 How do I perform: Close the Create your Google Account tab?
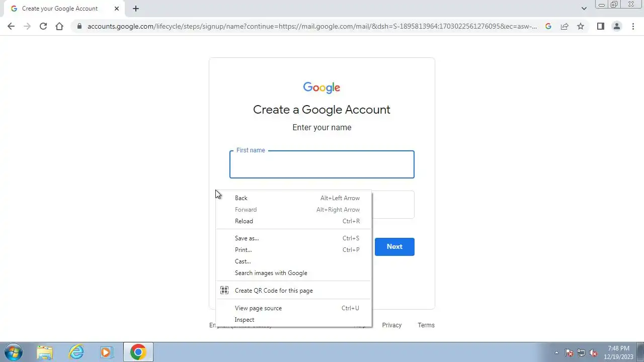[116, 9]
